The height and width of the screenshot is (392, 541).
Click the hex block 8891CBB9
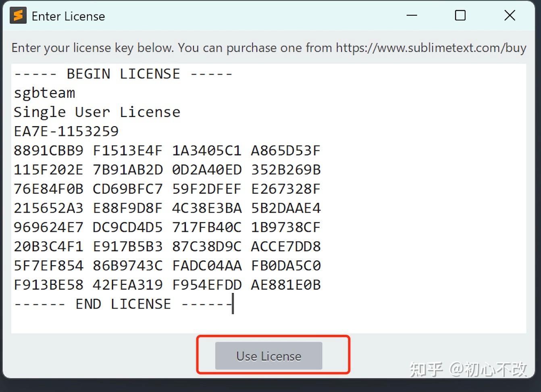[48, 150]
